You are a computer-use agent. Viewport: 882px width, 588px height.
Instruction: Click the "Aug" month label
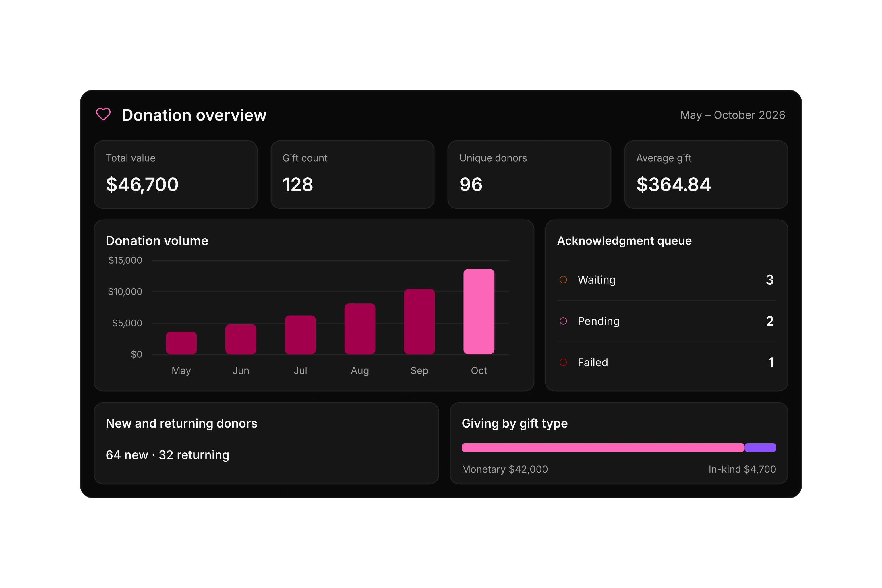[x=360, y=370]
